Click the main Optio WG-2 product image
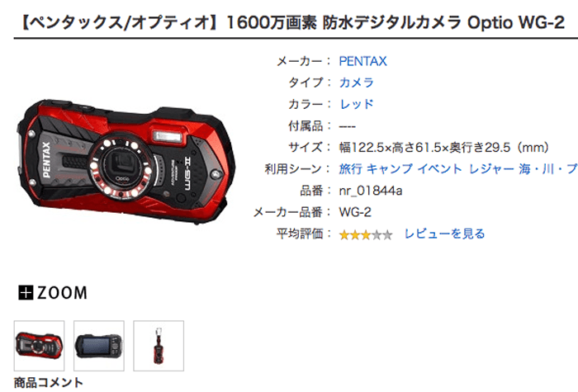 pos(126,162)
